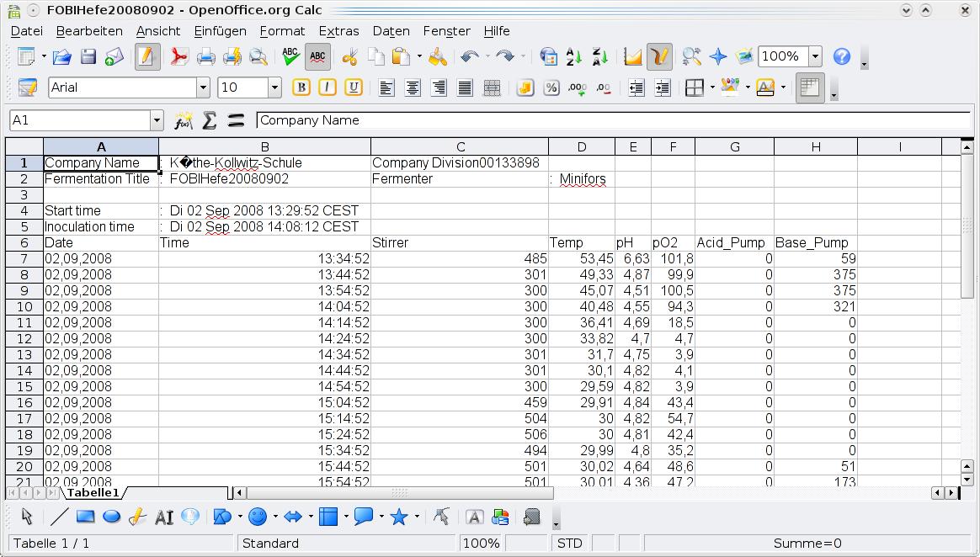980x557 pixels.
Task: Click the Sum sigma button
Action: point(210,119)
